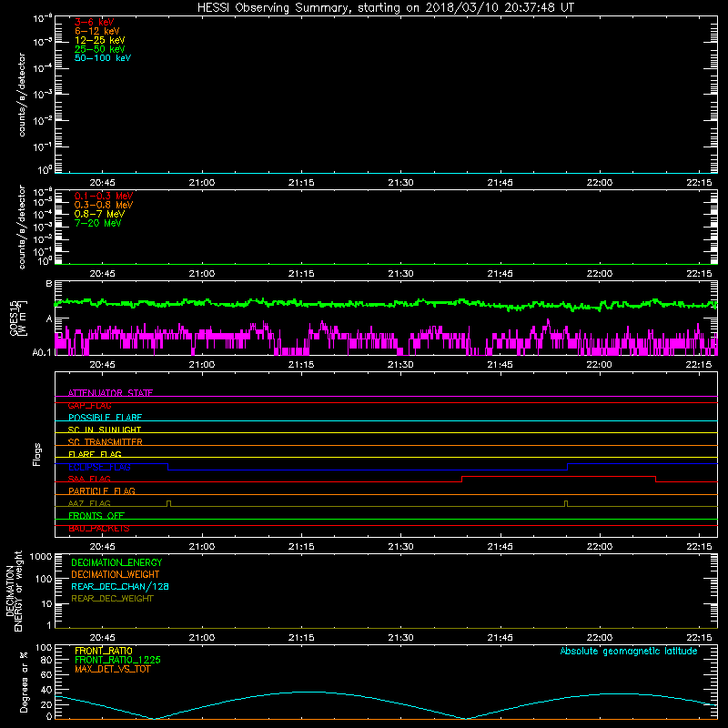This screenshot has height=728, width=728.
Task: Click the A0.1 tick label on GOES panel
Action: pyautogui.click(x=41, y=352)
